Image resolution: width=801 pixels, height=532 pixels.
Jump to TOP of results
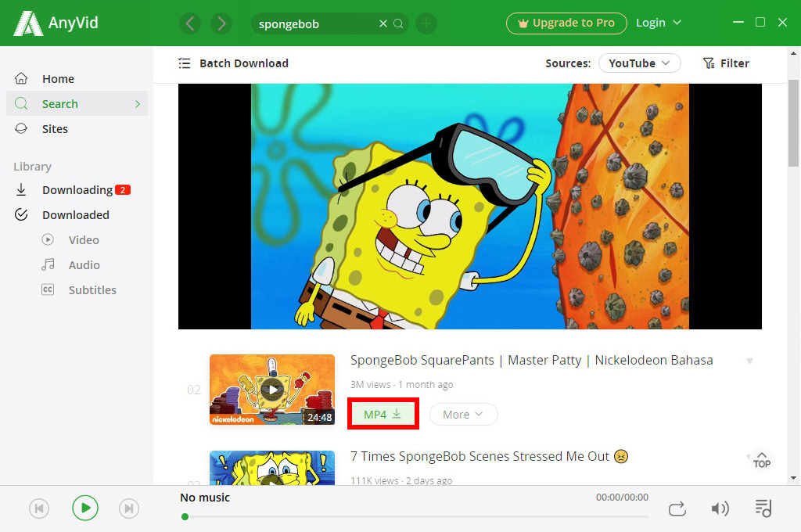762,460
